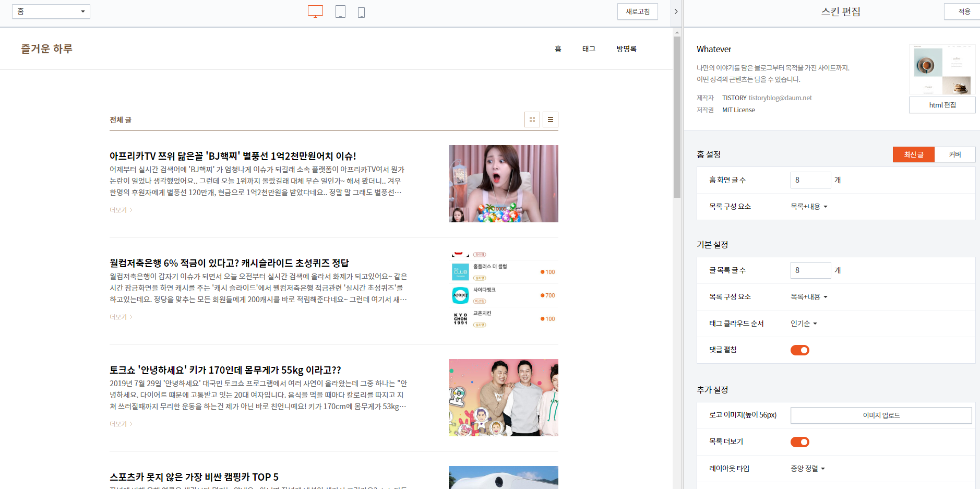The width and height of the screenshot is (980, 489).
Task: Open the 홈 page selector dropdown
Action: pyautogui.click(x=51, y=11)
